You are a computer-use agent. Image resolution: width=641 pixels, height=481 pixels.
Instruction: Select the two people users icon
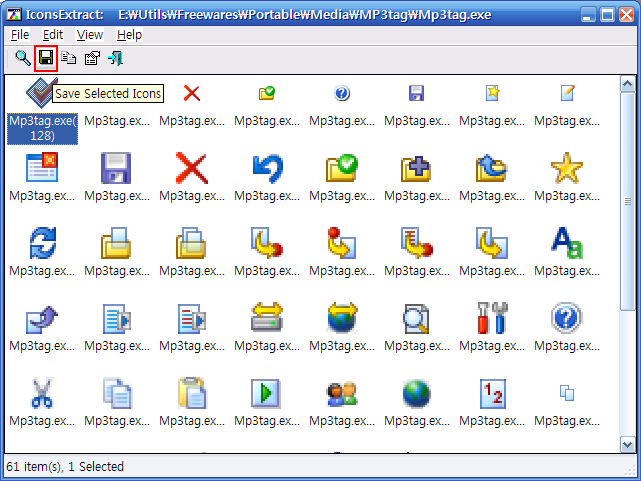342,393
